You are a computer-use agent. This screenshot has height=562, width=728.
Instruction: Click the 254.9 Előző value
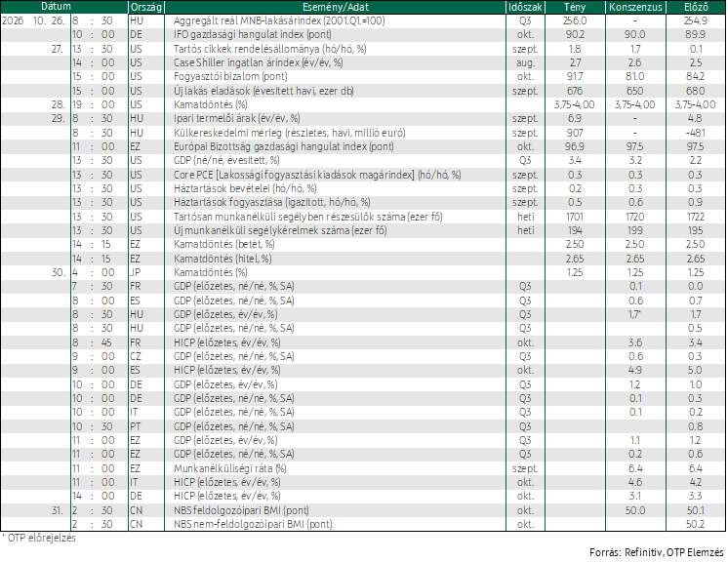(696, 20)
